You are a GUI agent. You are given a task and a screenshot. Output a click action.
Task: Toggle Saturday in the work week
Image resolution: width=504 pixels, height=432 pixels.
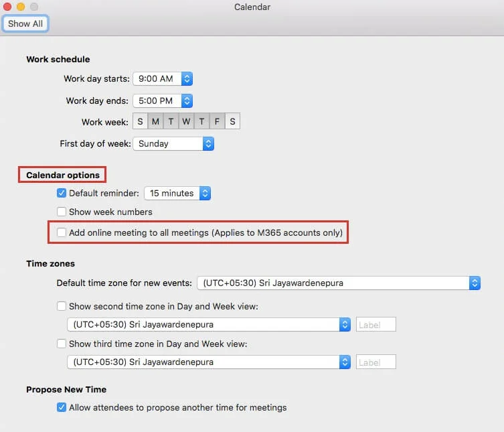232,121
